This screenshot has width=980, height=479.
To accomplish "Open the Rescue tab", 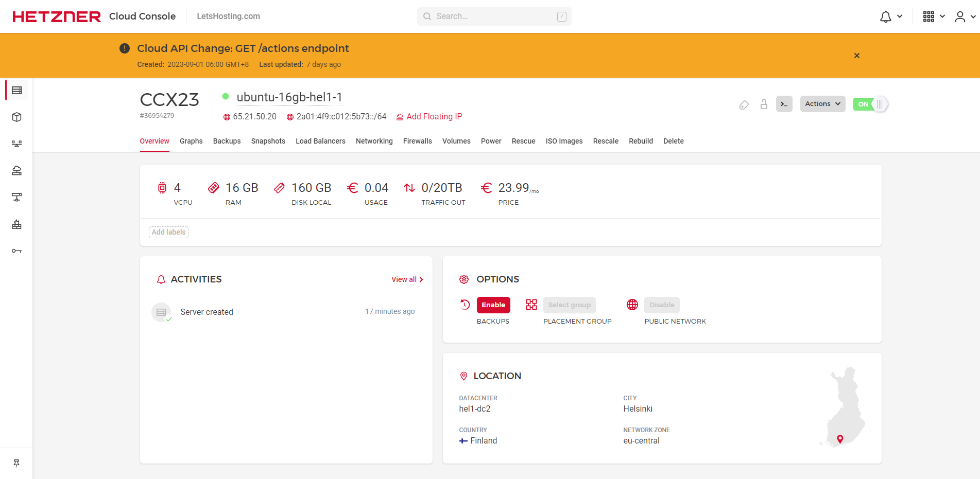I will click(x=524, y=141).
